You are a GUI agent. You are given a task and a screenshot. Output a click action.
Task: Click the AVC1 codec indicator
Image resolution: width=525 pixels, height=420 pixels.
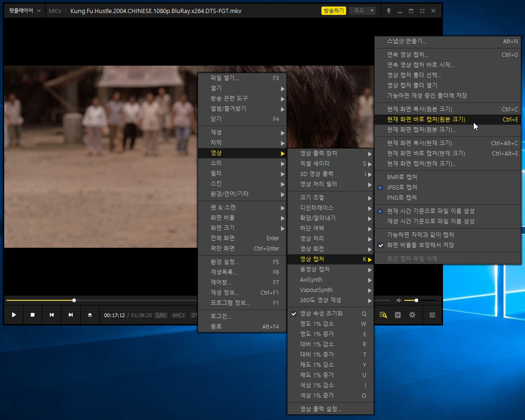point(178,315)
